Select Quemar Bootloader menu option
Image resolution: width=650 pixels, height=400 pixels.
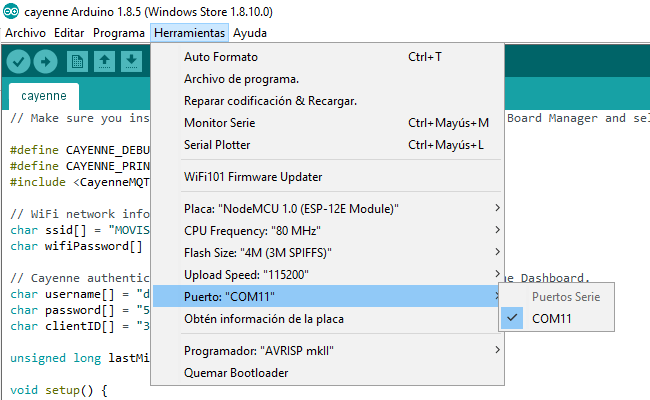click(236, 373)
